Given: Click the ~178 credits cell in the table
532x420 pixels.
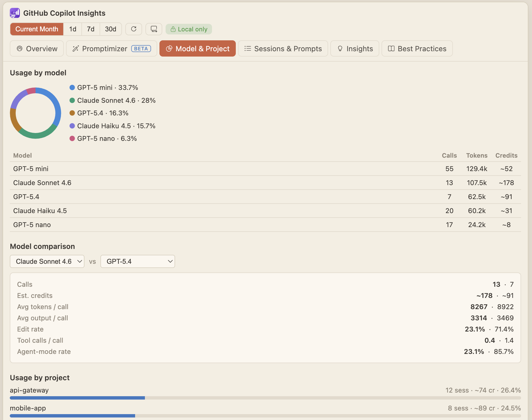Looking at the screenshot, I should (506, 183).
